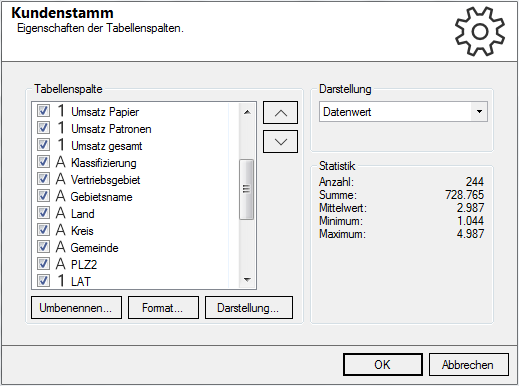Select the LAT row
The width and height of the screenshot is (519, 386).
133,281
